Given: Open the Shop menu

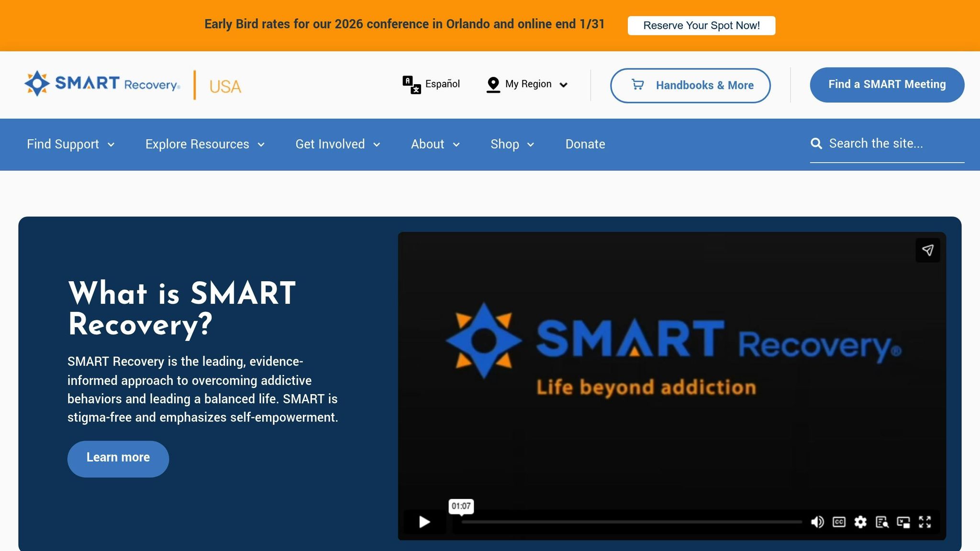Looking at the screenshot, I should pyautogui.click(x=512, y=144).
